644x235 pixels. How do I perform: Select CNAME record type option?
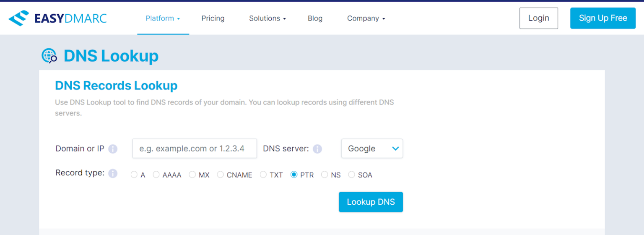(x=221, y=175)
